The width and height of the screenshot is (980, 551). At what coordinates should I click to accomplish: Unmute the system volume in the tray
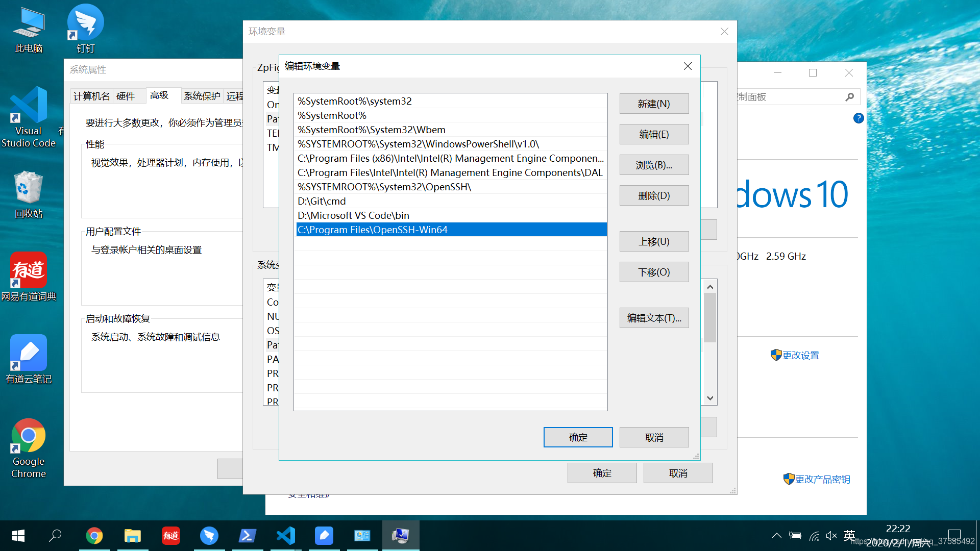click(x=831, y=535)
